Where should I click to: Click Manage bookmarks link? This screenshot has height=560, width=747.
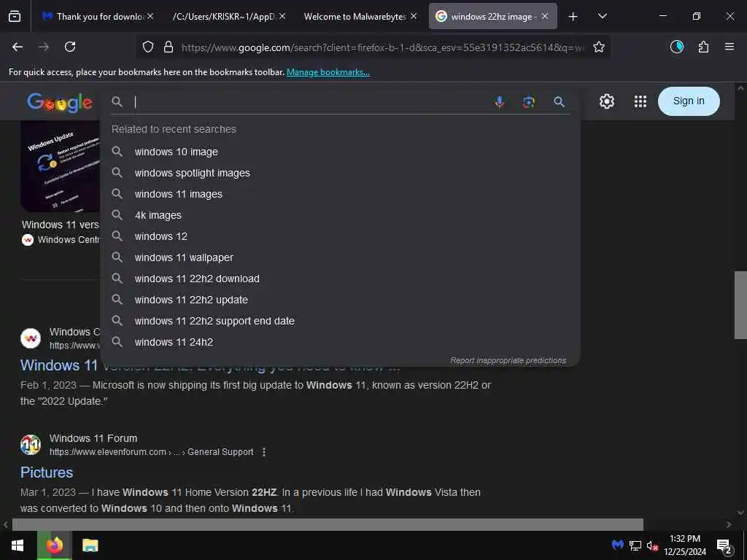pos(328,72)
